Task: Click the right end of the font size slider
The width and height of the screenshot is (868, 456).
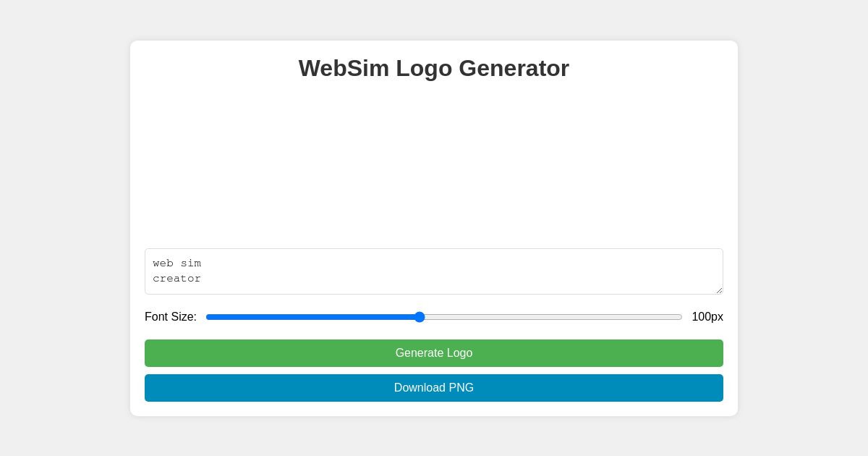Action: (681, 317)
